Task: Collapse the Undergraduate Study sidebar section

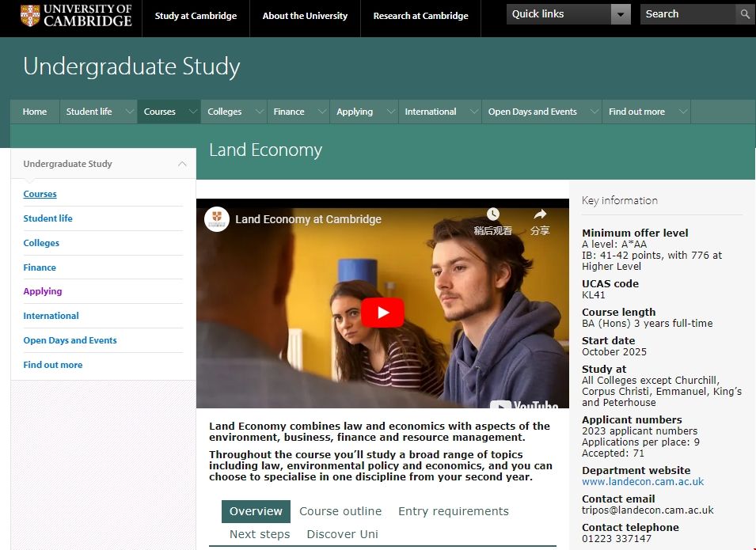Action: coord(182,164)
